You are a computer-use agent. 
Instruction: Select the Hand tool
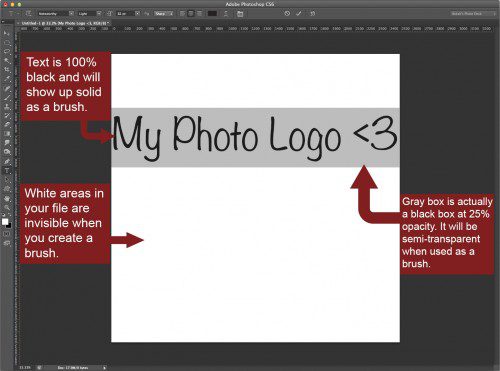(6, 199)
